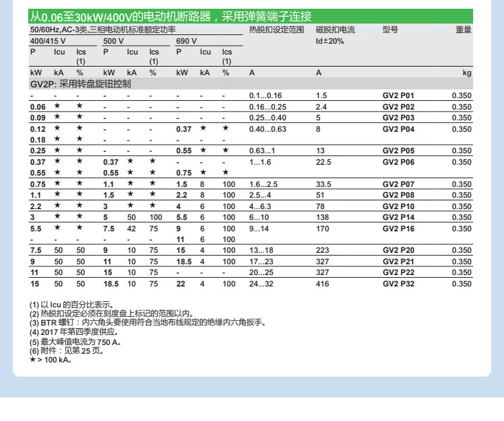This screenshot has height=421, width=504.
Task: Click thermal range 9...14
Action: click(x=259, y=229)
